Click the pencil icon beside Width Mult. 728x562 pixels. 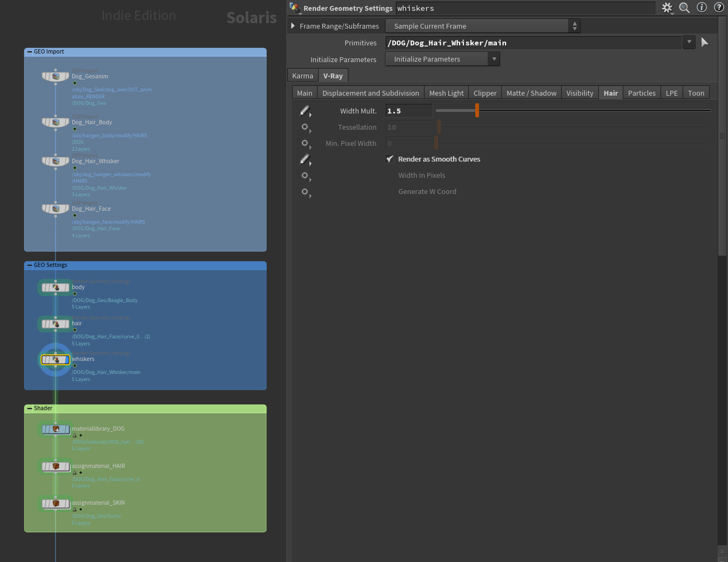(305, 111)
